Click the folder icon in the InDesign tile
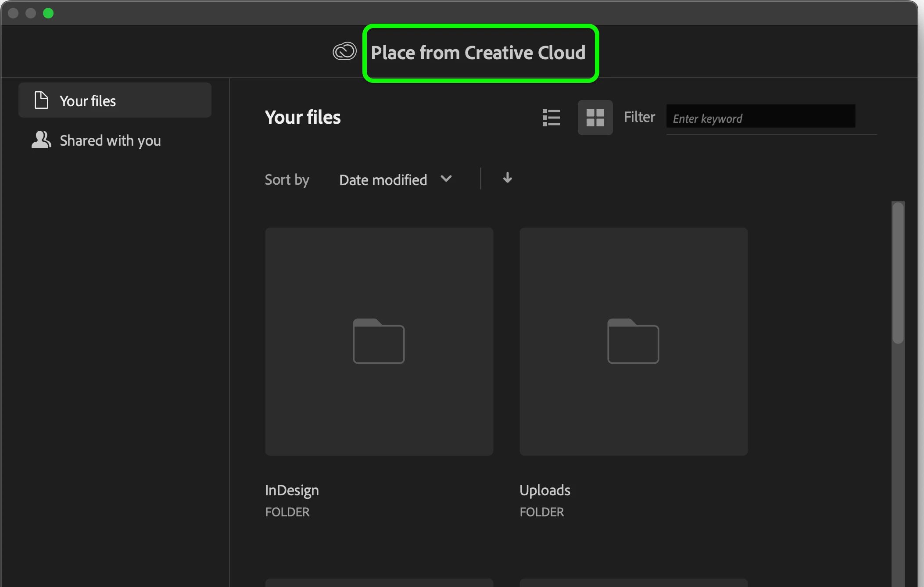The height and width of the screenshot is (587, 924). pos(379,341)
